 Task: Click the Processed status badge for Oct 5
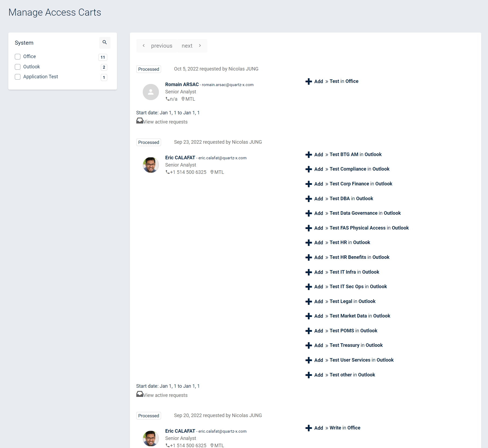pos(148,69)
